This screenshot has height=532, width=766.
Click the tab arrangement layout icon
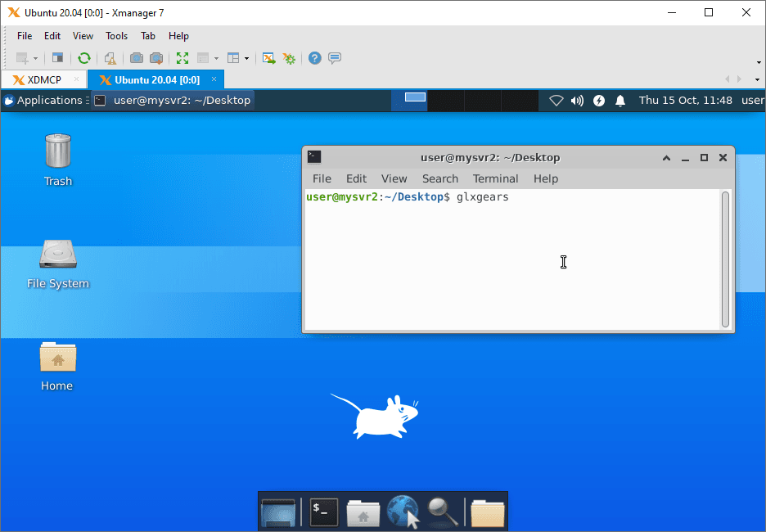pyautogui.click(x=233, y=58)
